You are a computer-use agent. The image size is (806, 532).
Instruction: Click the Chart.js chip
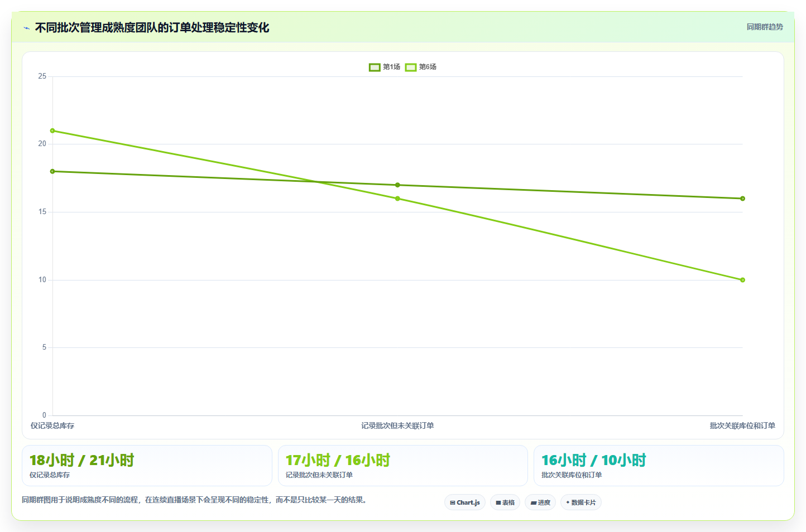465,502
